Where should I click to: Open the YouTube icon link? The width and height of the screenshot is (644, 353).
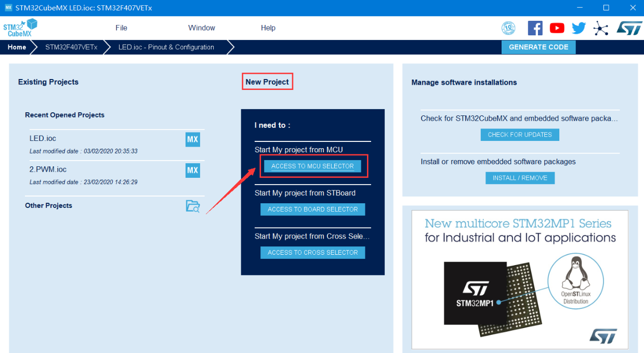tap(557, 28)
